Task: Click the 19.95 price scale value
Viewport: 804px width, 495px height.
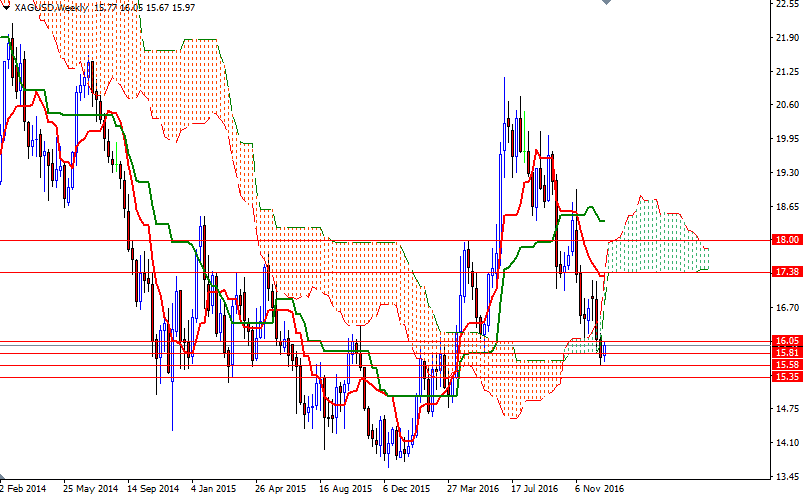Action: point(788,139)
